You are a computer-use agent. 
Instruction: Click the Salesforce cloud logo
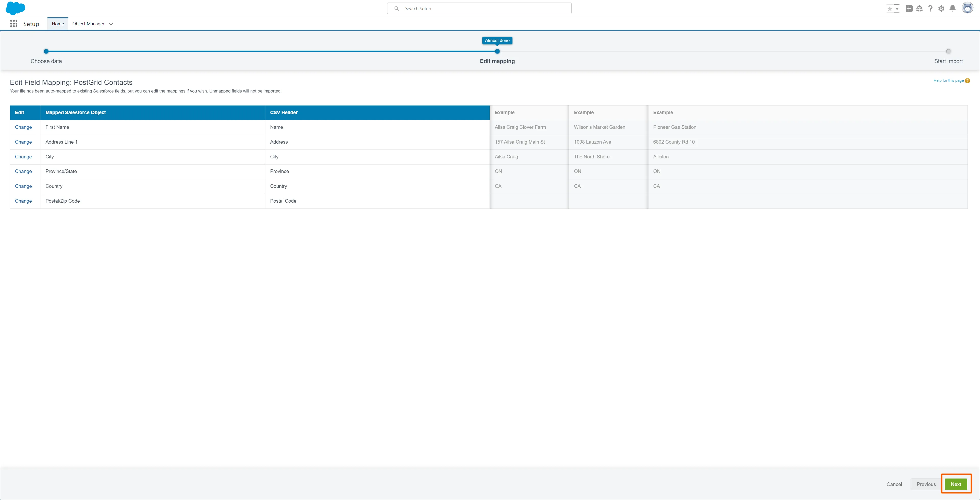(16, 8)
